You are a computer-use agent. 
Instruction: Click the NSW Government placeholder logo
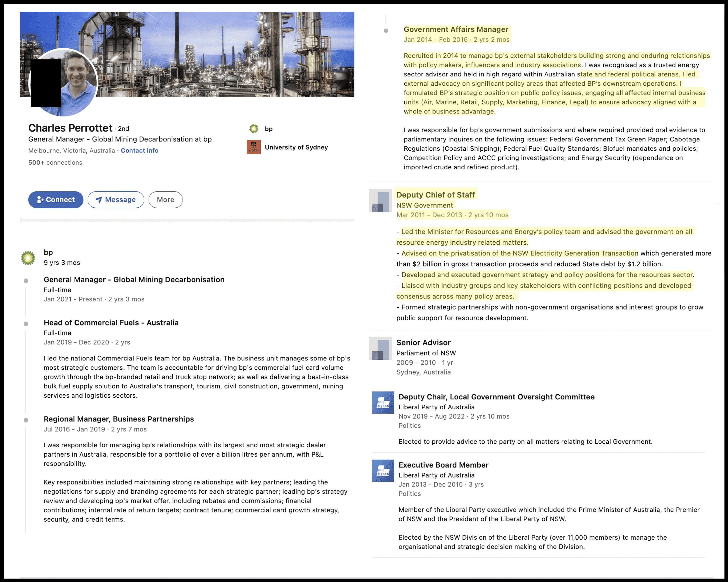point(380,201)
